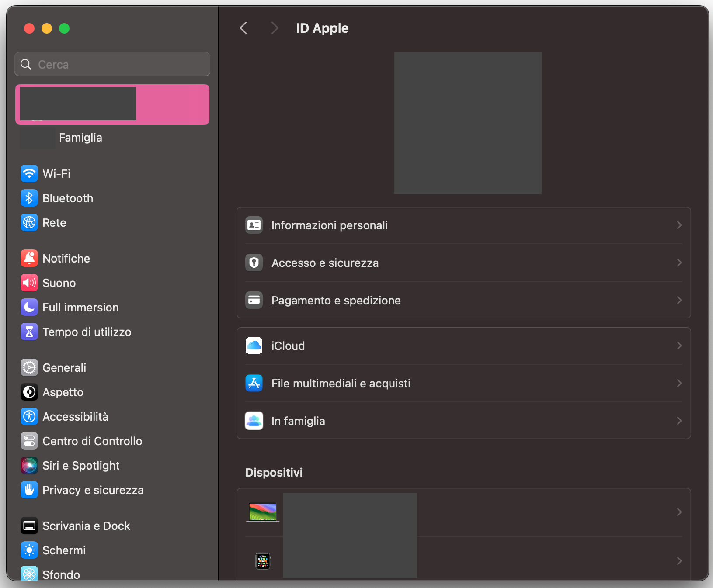Screen dimensions: 713x588
Task: Click the Full immersion moon icon
Action: 29,307
